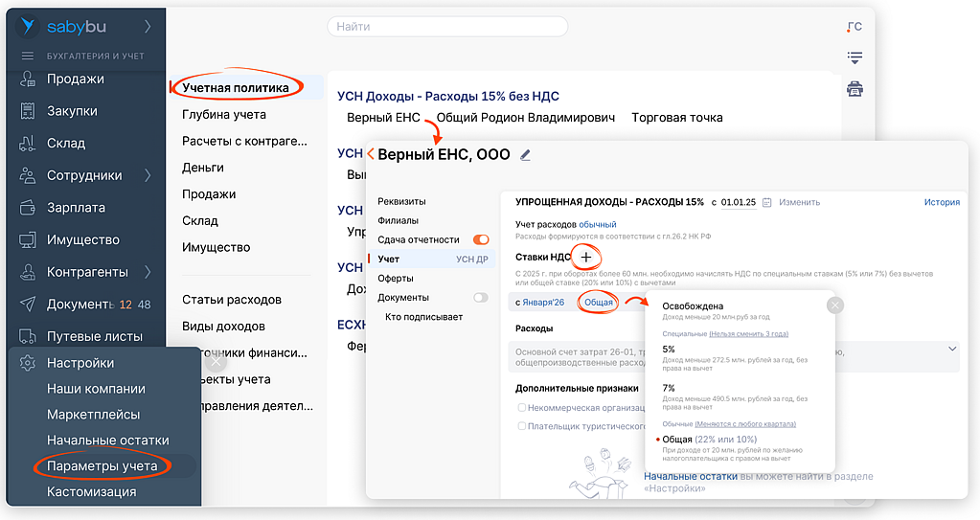
Task: Click the plus icon next to Ставки НДС
Action: point(585,257)
